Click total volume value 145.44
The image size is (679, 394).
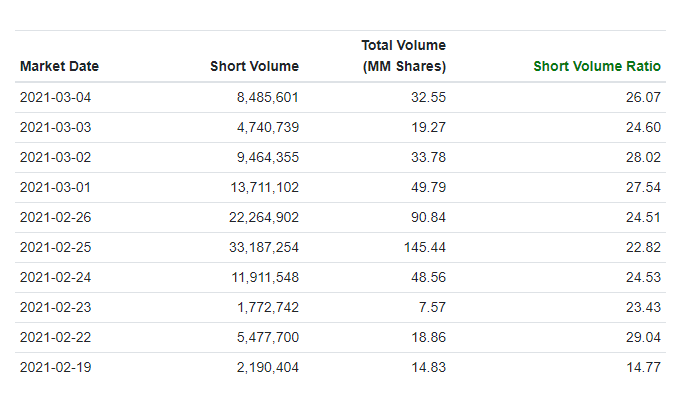tap(425, 247)
